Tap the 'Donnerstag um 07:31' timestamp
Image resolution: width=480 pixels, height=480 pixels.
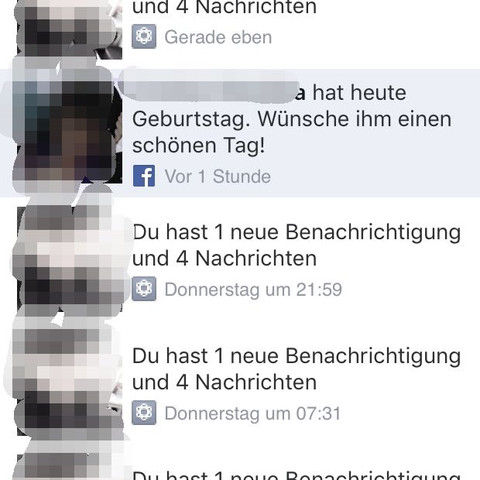[253, 413]
